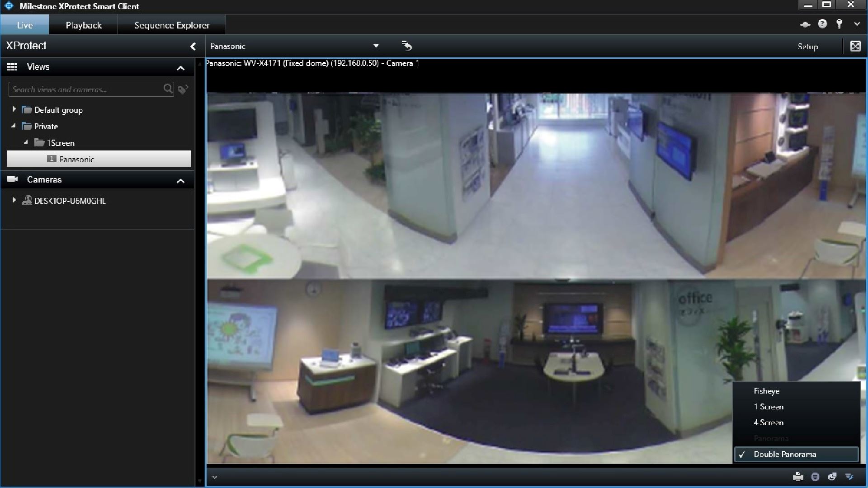Choose 4 Screen display mode
Screen dimensions: 868x488
point(769,422)
